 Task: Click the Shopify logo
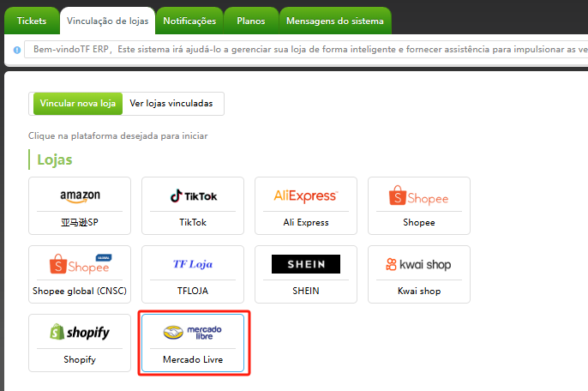[80, 333]
